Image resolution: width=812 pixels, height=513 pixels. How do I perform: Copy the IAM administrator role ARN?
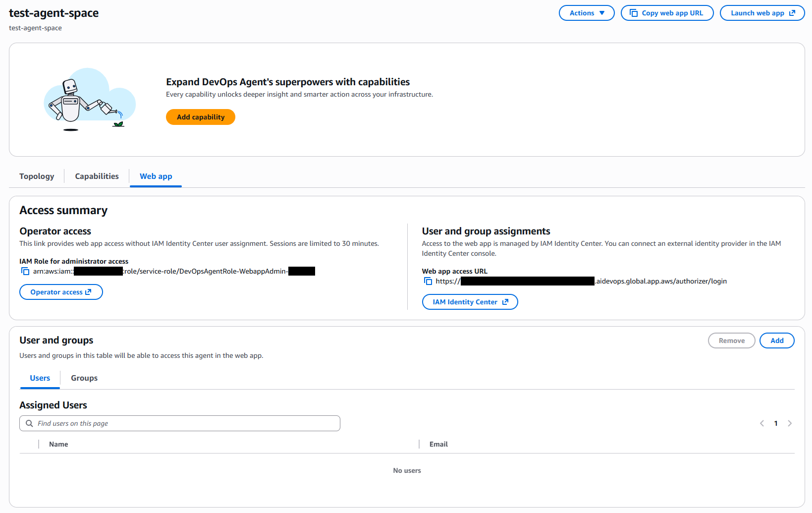click(x=25, y=271)
